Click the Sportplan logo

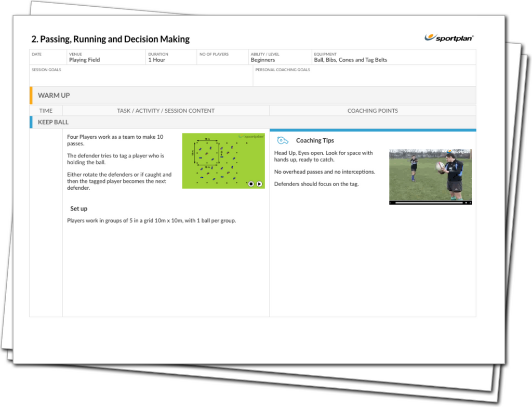[x=449, y=37]
